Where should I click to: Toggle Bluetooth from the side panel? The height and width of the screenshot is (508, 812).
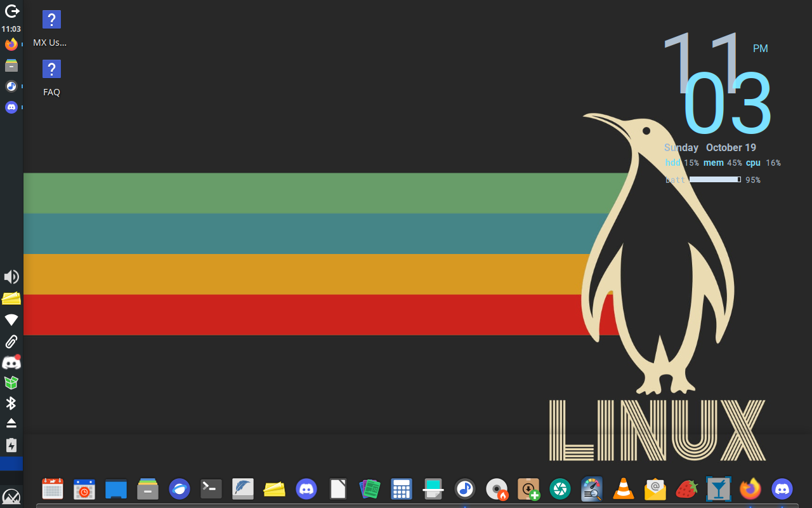[x=11, y=403]
